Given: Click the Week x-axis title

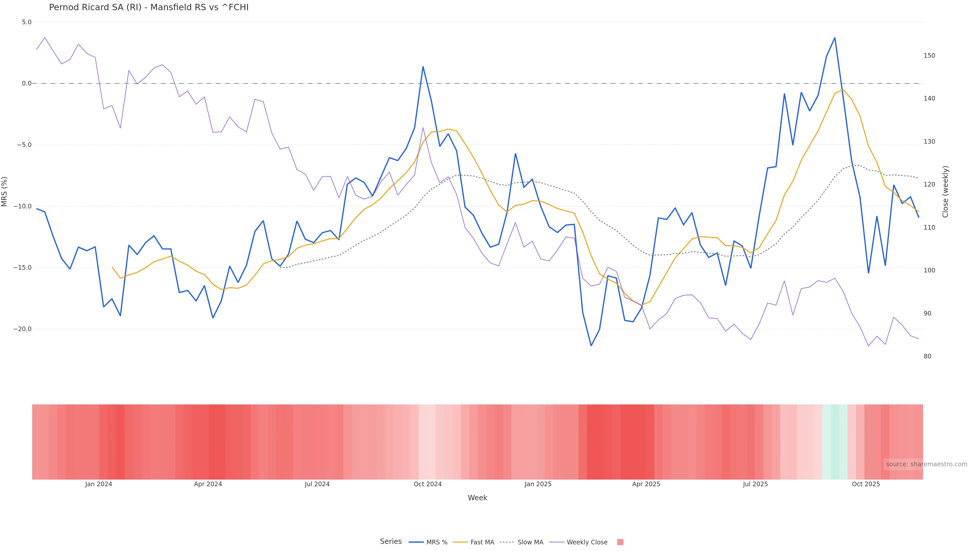Looking at the screenshot, I should pyautogui.click(x=477, y=498).
